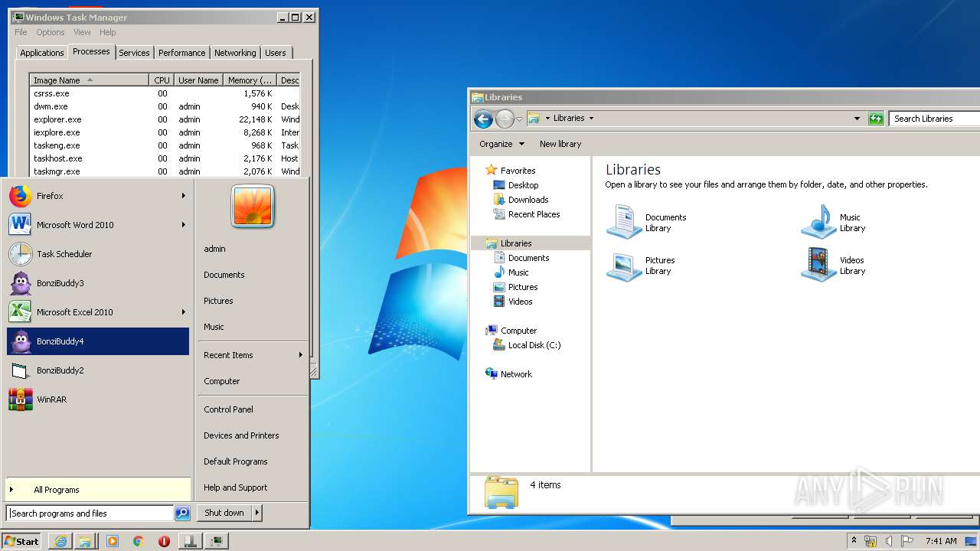This screenshot has height=551, width=980.
Task: Click the admin user account picture
Action: [253, 207]
